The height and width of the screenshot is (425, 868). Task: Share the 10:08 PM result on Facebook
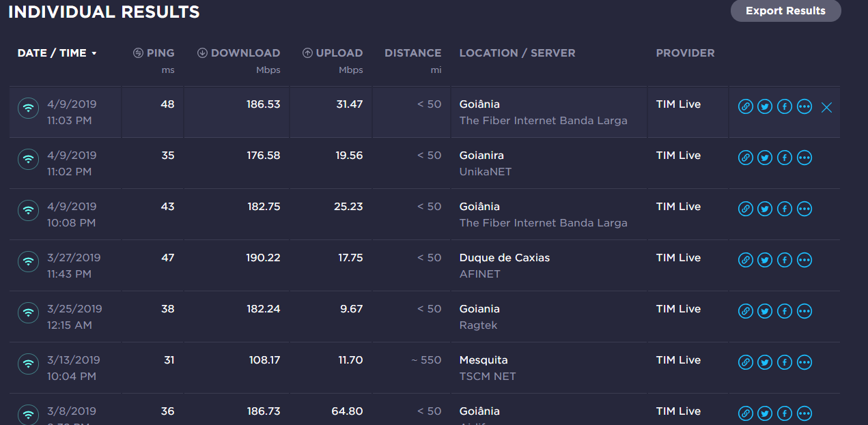point(785,209)
